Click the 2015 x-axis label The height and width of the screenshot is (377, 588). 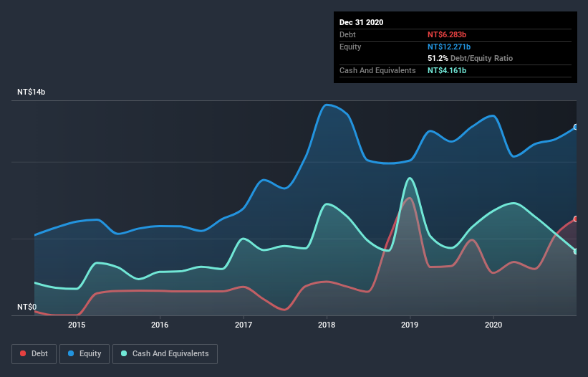[x=77, y=325]
